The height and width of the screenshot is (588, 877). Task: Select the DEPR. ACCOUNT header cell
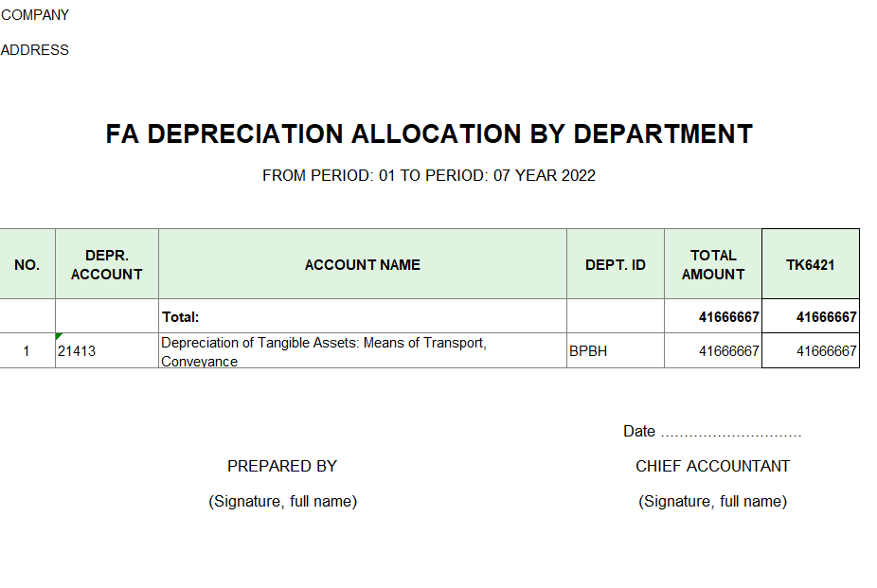tap(107, 265)
